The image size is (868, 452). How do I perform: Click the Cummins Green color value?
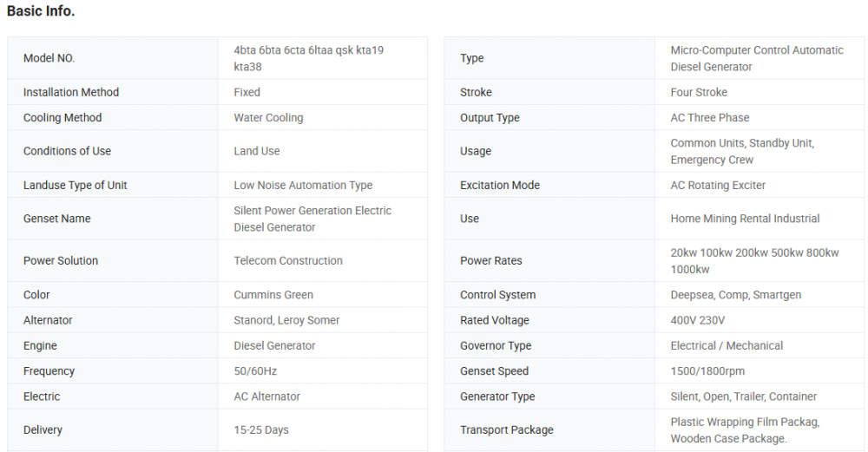click(273, 295)
